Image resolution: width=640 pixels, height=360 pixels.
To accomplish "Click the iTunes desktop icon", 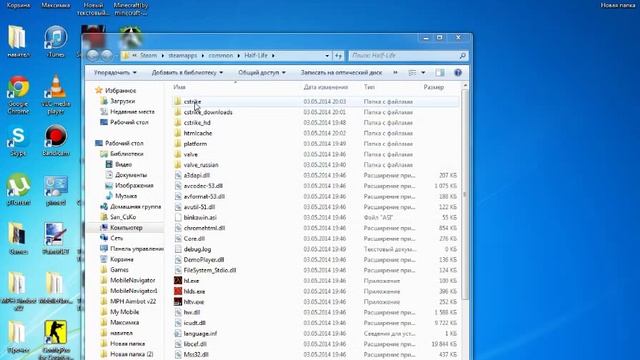I will coord(56,39).
